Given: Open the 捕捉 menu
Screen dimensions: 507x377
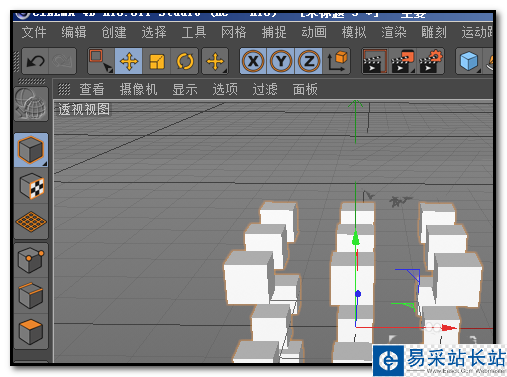Looking at the screenshot, I should pos(274,33).
